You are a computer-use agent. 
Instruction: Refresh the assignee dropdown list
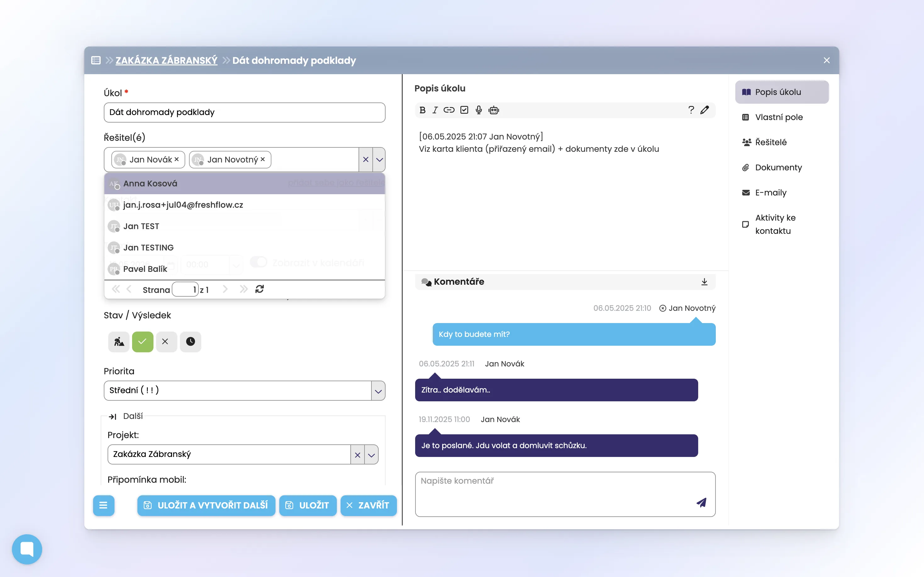[x=260, y=289]
